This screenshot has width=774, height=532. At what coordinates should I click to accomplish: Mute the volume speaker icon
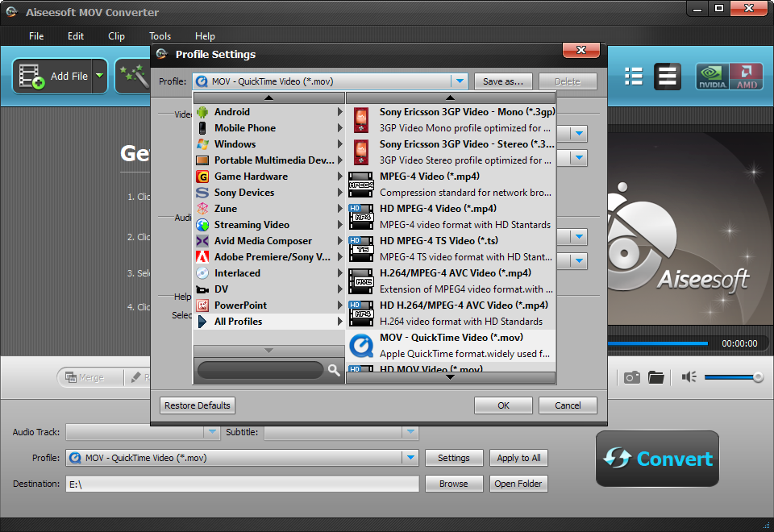pos(689,377)
